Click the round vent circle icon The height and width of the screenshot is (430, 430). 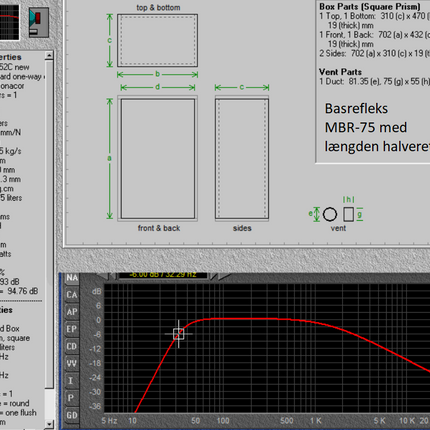pyautogui.click(x=330, y=214)
